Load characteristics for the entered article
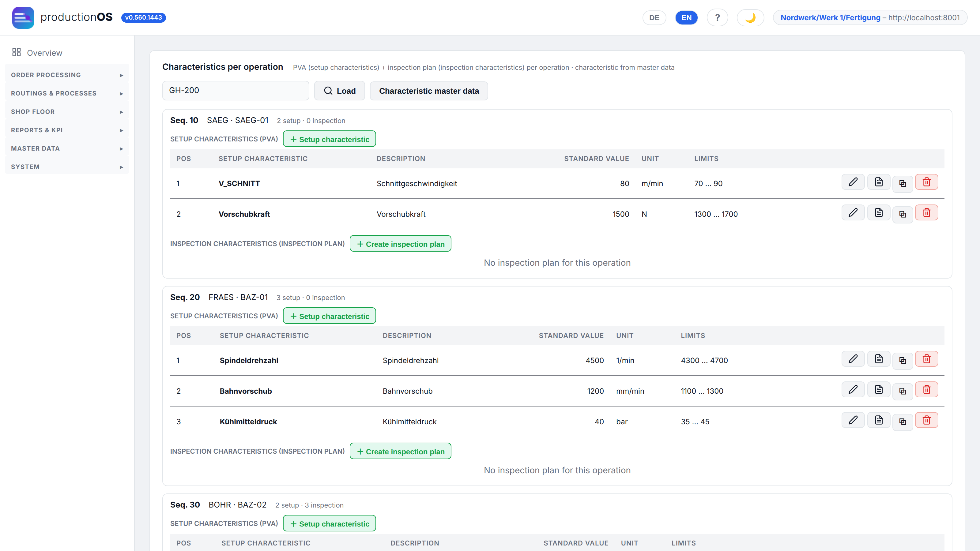The width and height of the screenshot is (980, 551). [339, 91]
